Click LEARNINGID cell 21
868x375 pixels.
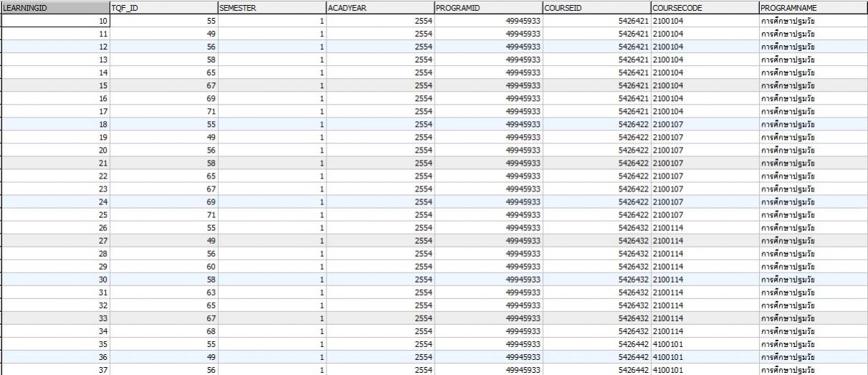[x=55, y=163]
